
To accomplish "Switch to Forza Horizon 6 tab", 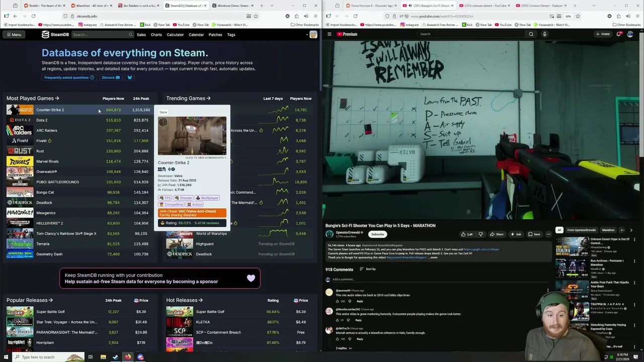I will click(x=372, y=6).
